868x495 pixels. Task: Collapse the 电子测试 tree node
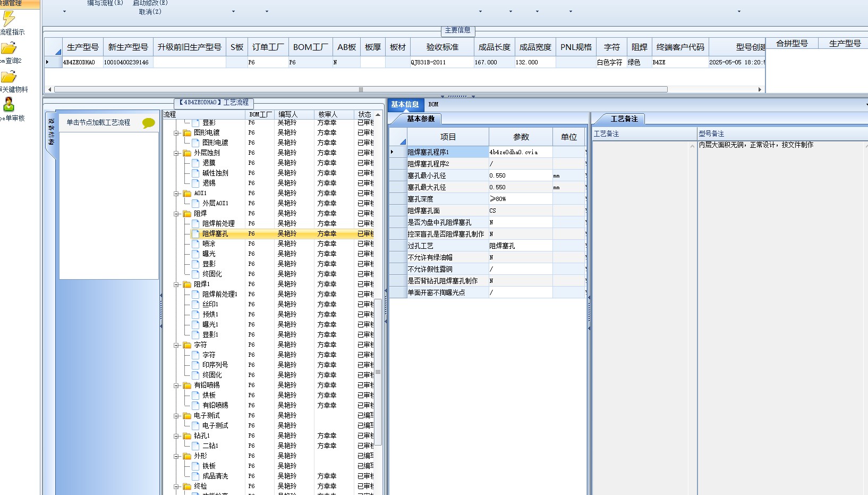point(176,416)
